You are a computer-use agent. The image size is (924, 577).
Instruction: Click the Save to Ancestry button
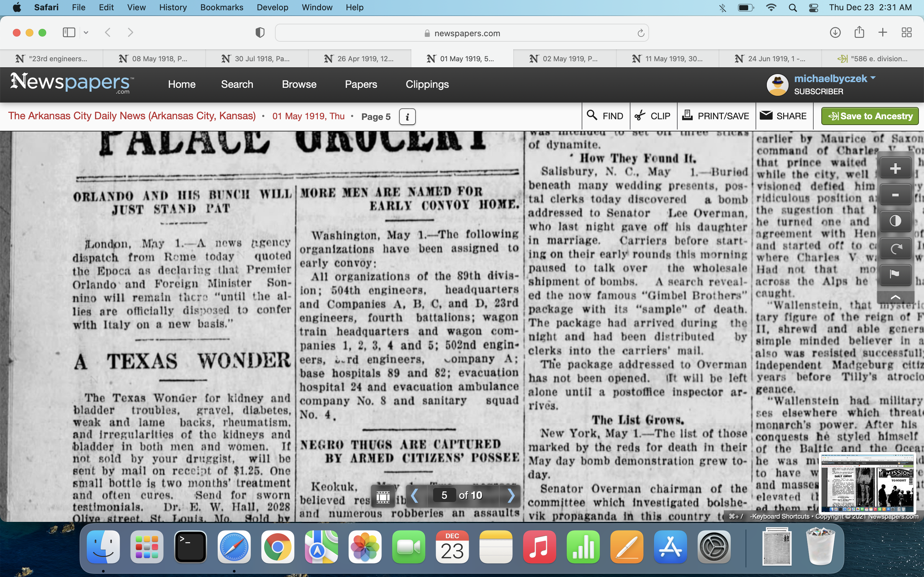coord(870,116)
